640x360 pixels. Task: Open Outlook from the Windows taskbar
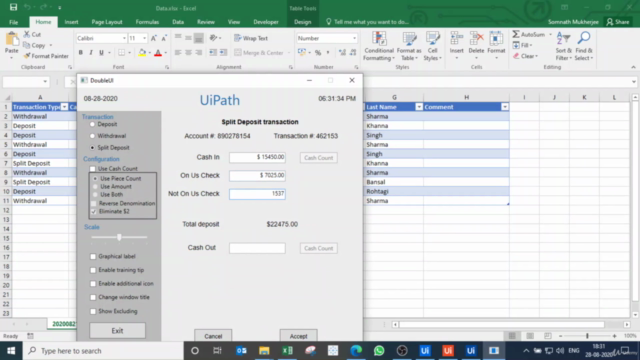241,351
